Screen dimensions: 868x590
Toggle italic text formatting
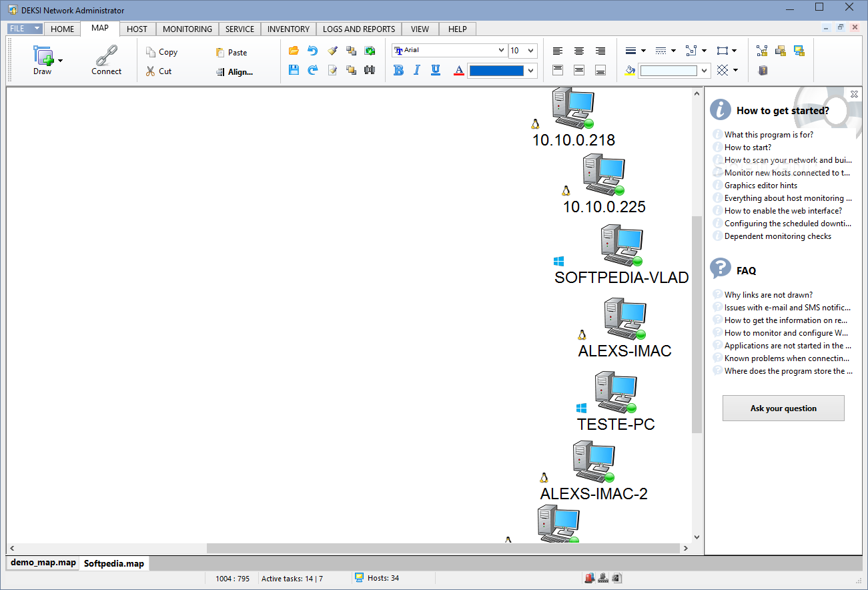coord(417,70)
